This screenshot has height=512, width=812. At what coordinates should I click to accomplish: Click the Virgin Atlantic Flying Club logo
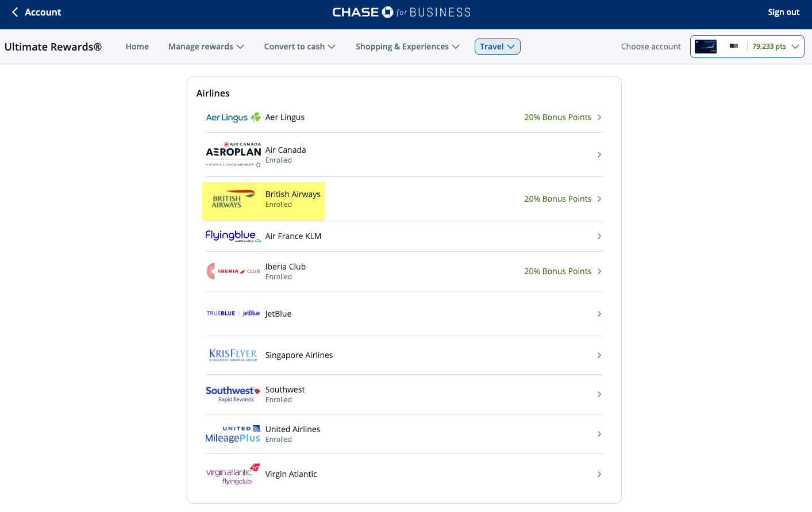233,473
